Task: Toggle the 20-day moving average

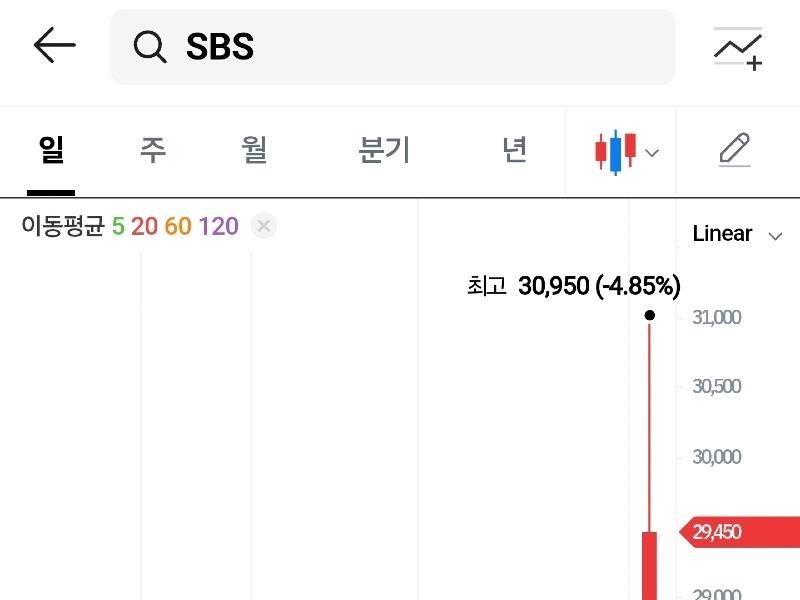Action: tap(144, 227)
